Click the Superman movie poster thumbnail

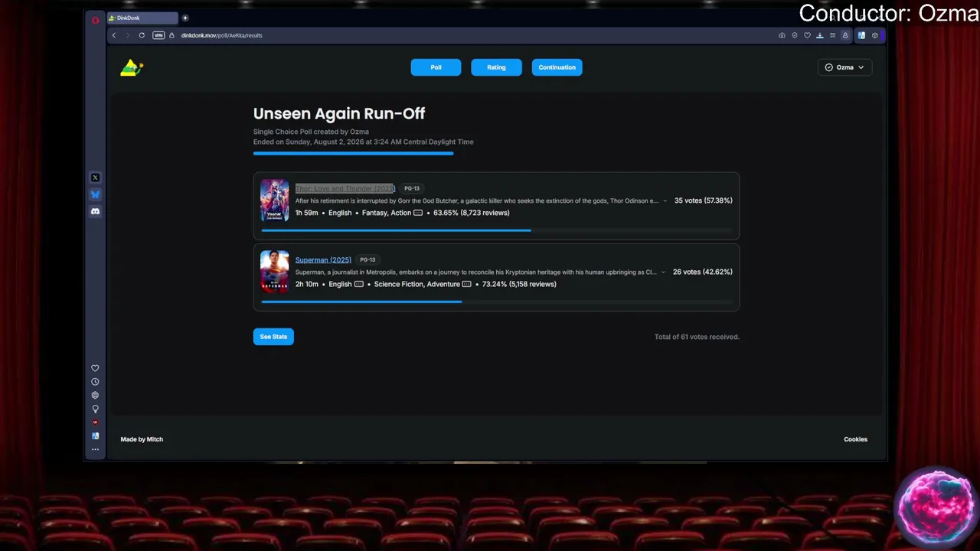point(275,272)
